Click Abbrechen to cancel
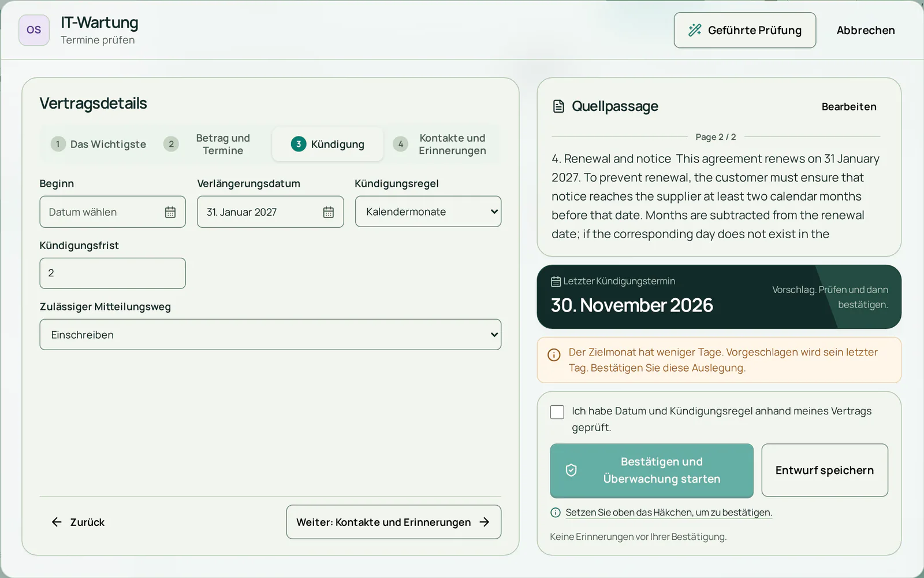Image resolution: width=924 pixels, height=578 pixels. click(866, 30)
